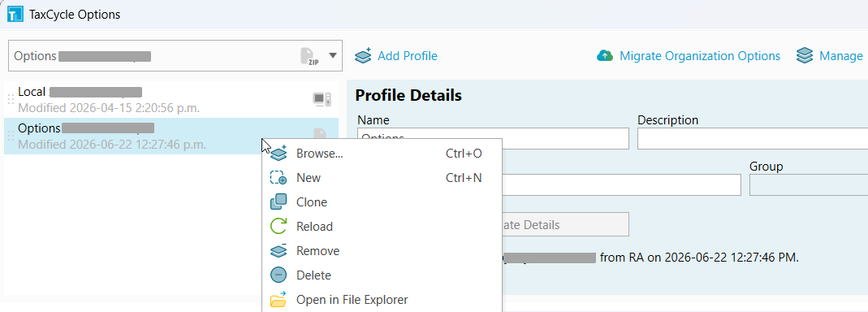Select Open in File Explorer menu entry
The width and height of the screenshot is (868, 312).
click(x=382, y=300)
